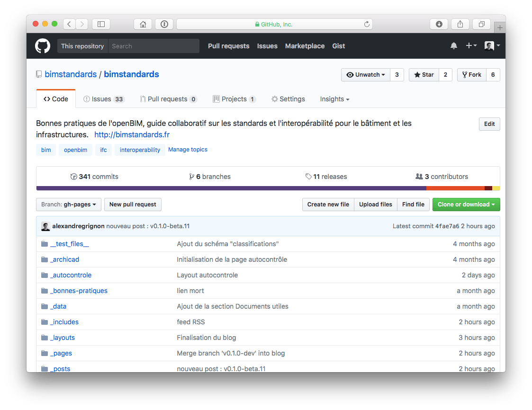Focus the GitHub search field
This screenshot has height=410, width=532.
(x=153, y=46)
